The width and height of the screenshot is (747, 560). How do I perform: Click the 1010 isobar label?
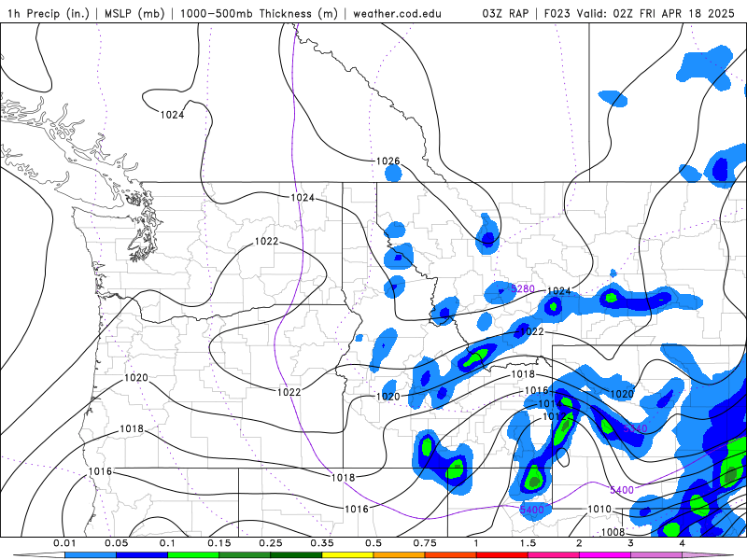599,509
